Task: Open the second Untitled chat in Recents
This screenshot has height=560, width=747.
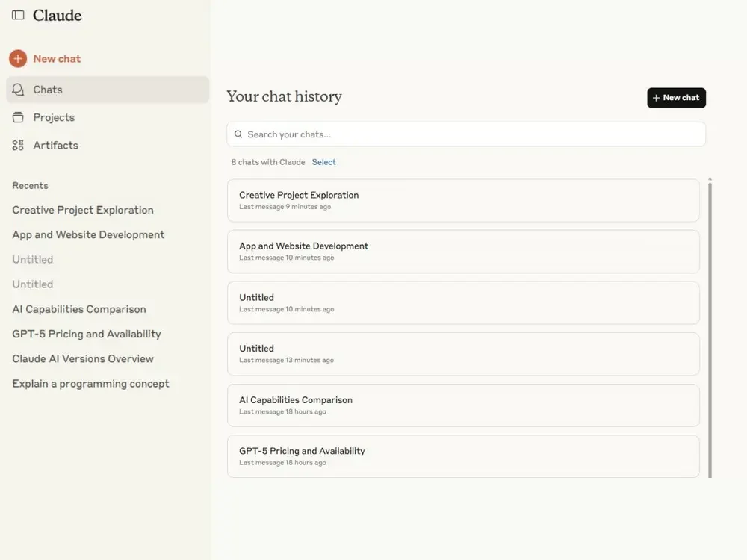Action: 32,284
